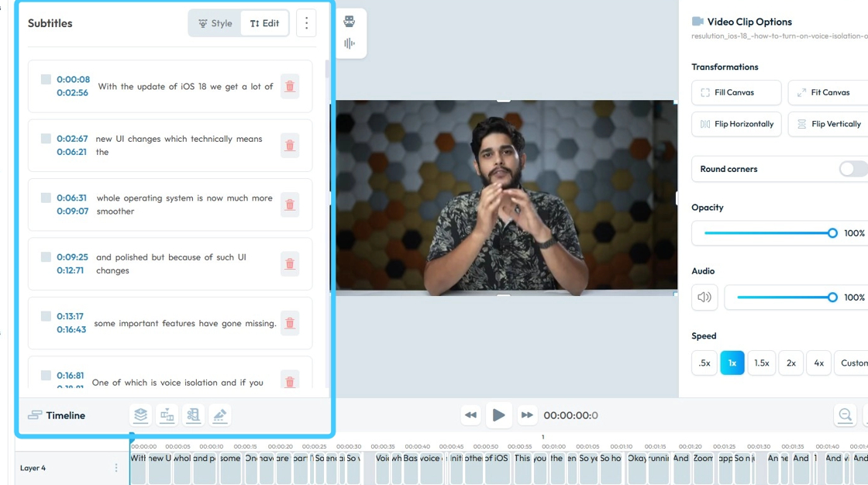The height and width of the screenshot is (485, 868).
Task: Check the box for subtitle starting 0:09:25
Action: 46,257
